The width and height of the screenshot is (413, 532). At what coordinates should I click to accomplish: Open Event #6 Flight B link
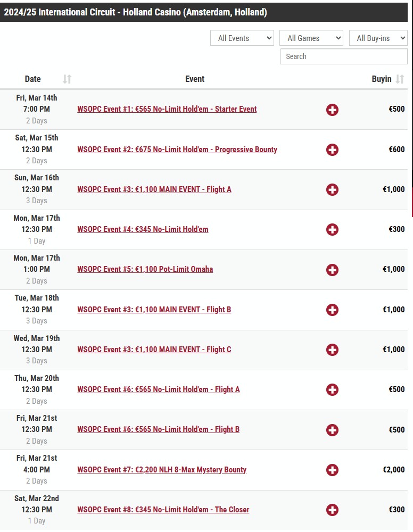(159, 429)
